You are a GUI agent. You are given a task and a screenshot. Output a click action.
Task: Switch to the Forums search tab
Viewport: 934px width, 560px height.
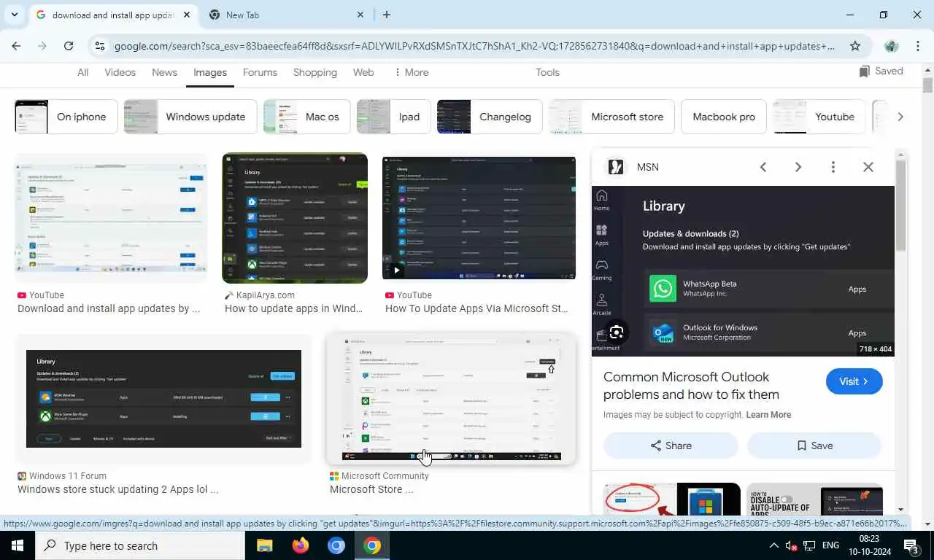click(x=260, y=72)
